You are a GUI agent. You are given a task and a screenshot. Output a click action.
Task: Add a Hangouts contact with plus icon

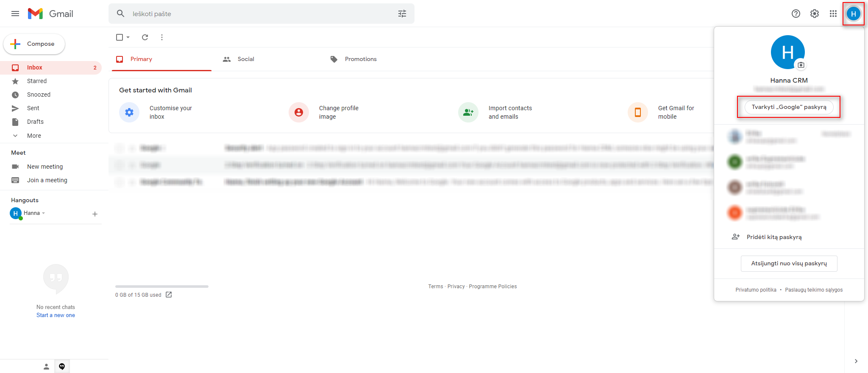pos(95,214)
